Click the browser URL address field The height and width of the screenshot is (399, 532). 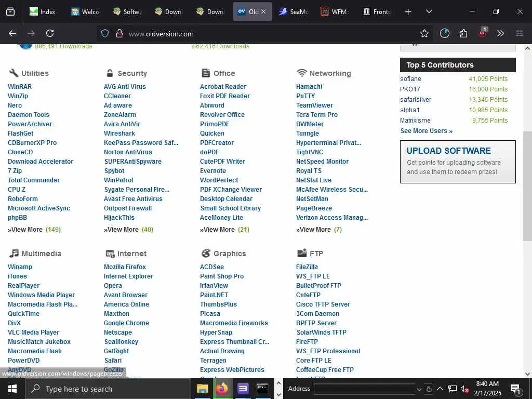[x=264, y=34]
